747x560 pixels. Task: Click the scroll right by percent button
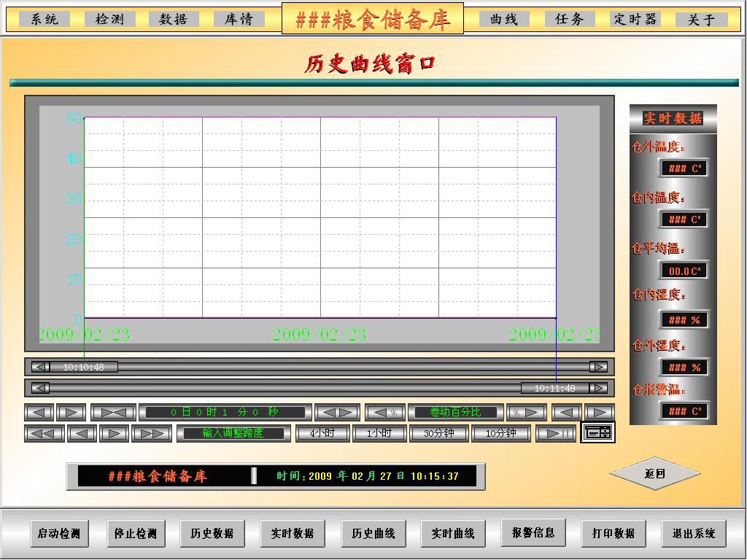pos(526,413)
